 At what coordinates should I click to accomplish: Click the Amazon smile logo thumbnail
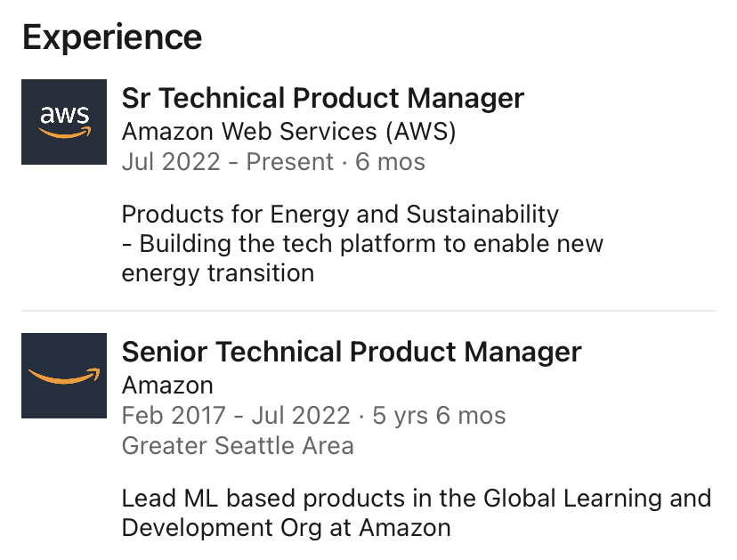pyautogui.click(x=64, y=375)
